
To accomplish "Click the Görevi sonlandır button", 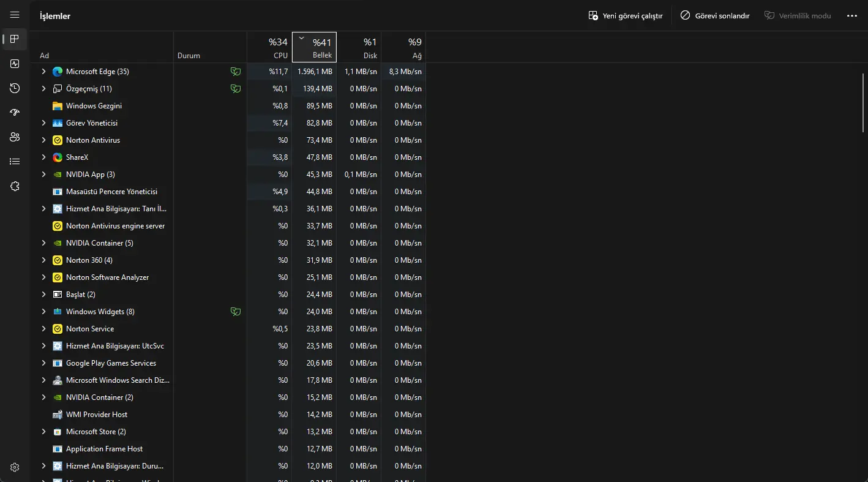I will point(715,16).
